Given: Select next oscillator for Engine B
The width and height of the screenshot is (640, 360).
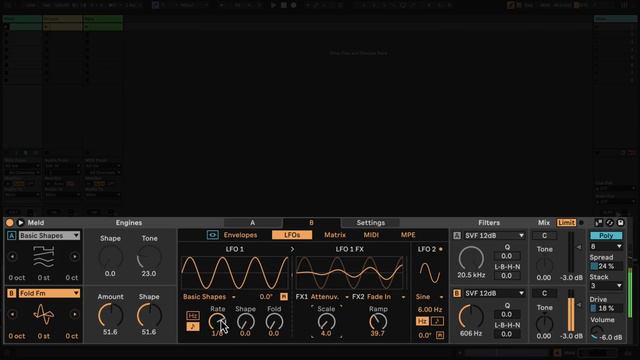Looking at the screenshot, I should click(x=74, y=314).
